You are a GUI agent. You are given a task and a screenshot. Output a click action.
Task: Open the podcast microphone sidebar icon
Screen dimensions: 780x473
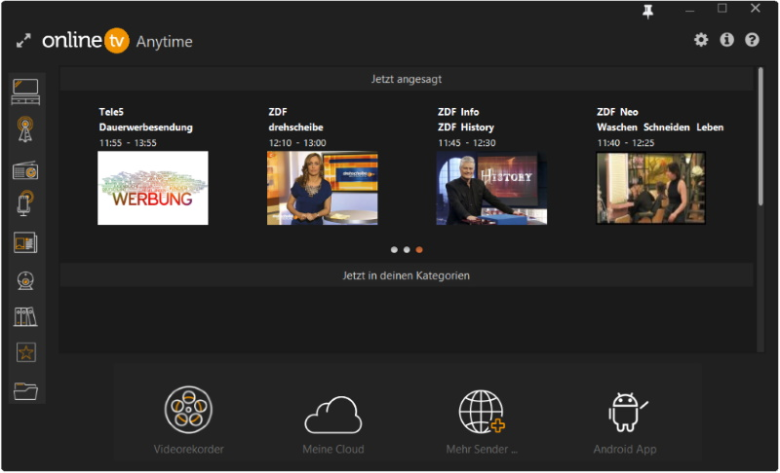tap(25, 203)
